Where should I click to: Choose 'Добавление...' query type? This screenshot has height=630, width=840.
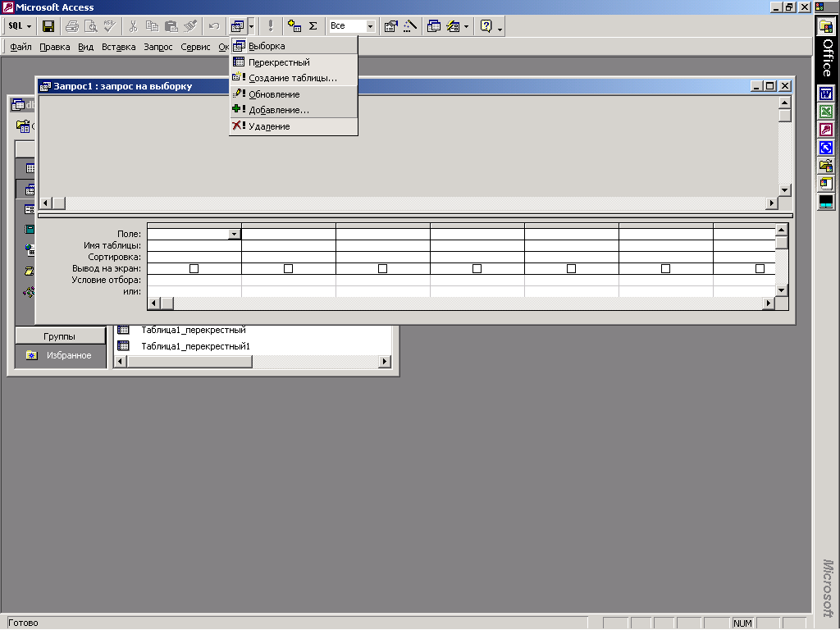point(294,110)
